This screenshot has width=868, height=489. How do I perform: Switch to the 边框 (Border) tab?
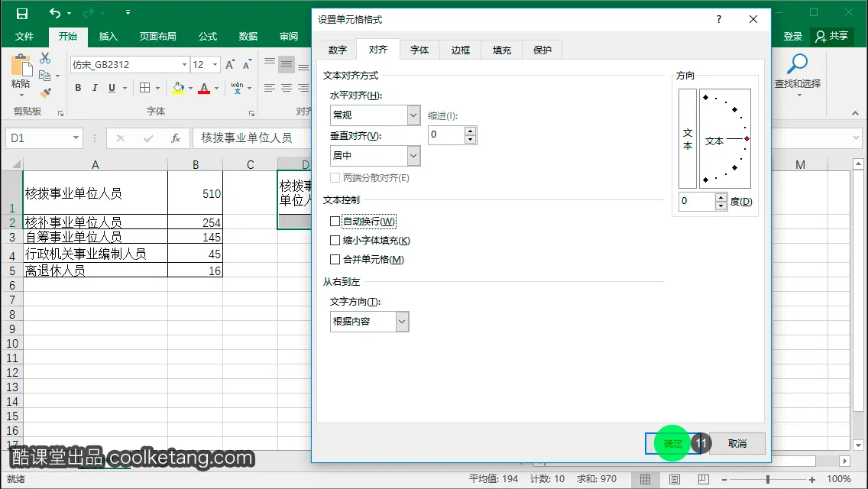(460, 50)
